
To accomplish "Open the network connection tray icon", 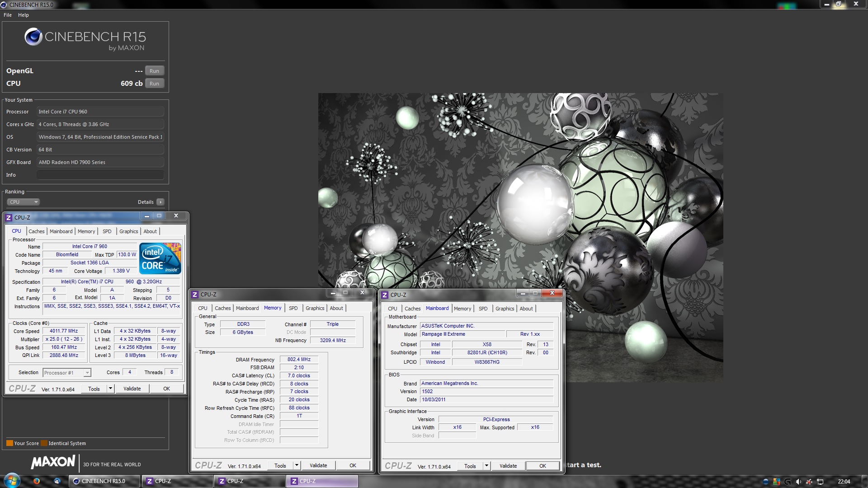I will tap(820, 482).
